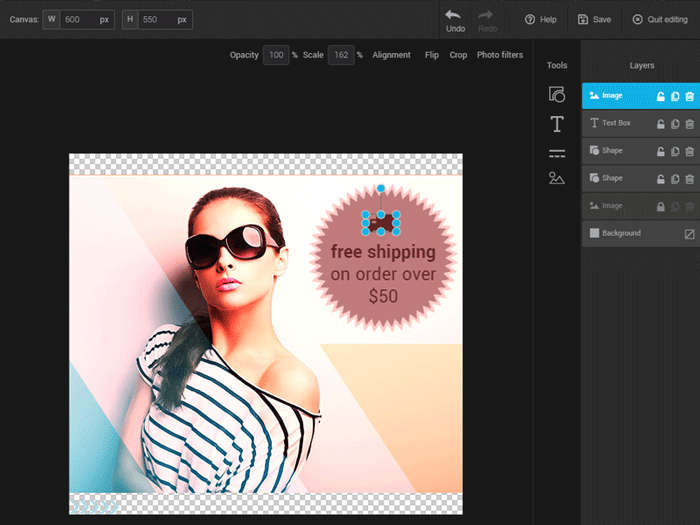Image resolution: width=700 pixels, height=525 pixels.
Task: Duplicate the Text Box layer
Action: pos(675,124)
